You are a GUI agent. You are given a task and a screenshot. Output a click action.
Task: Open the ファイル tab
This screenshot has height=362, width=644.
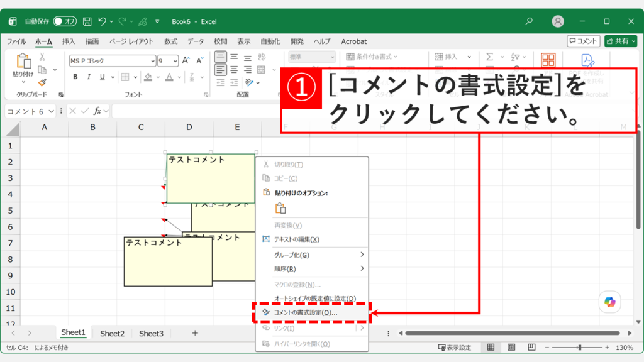(16, 41)
